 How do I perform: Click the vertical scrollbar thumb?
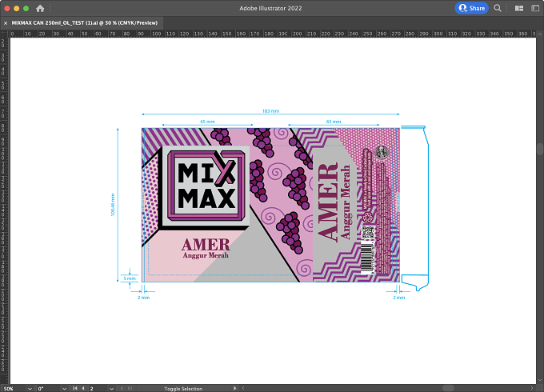pyautogui.click(x=540, y=149)
